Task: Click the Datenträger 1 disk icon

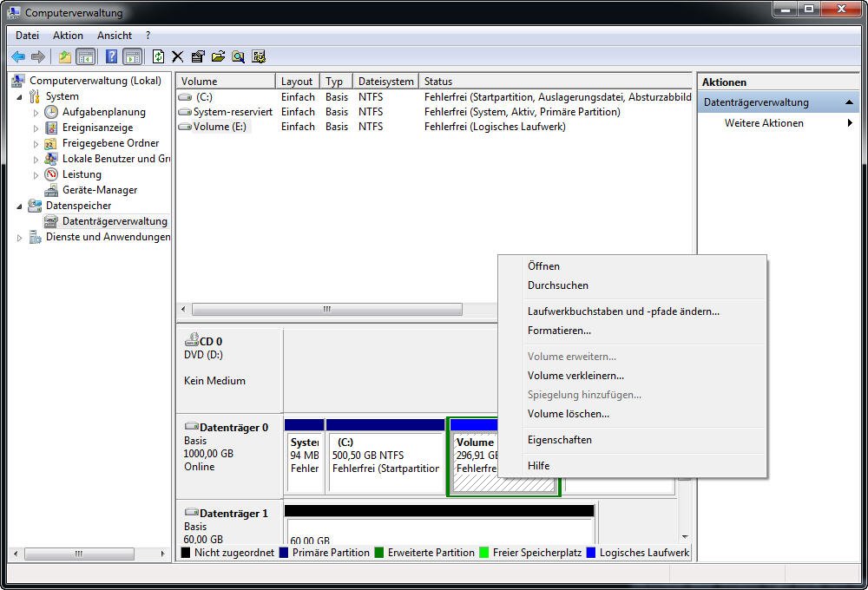Action: (x=192, y=512)
